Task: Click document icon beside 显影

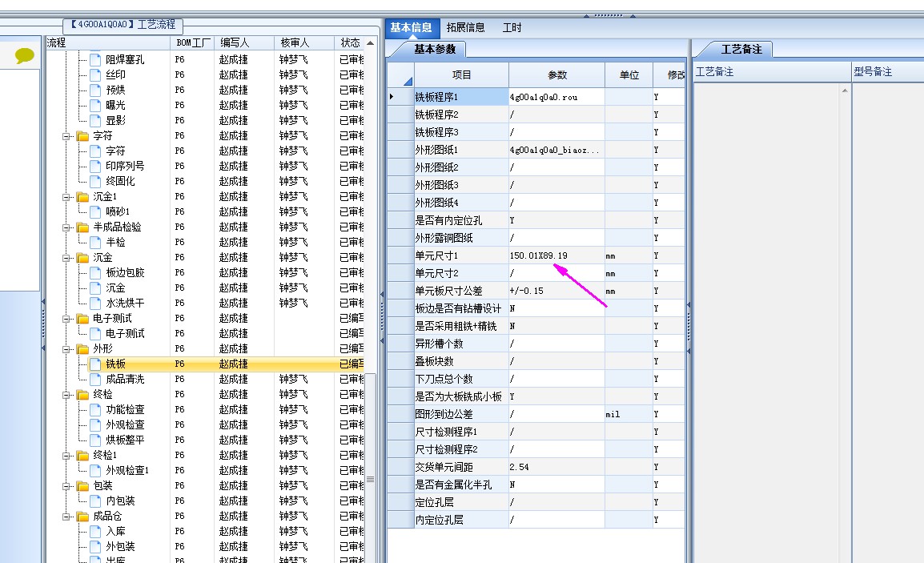Action: 95,120
